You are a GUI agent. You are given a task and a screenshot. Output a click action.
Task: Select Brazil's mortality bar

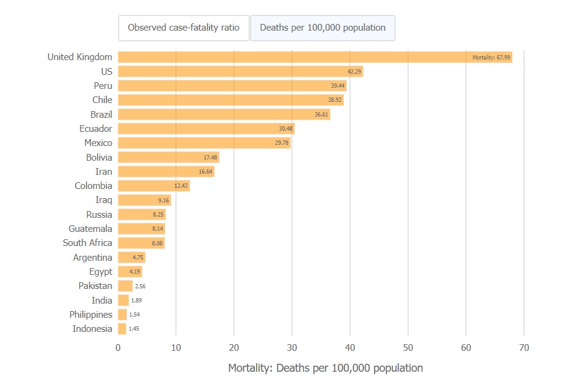pos(224,114)
